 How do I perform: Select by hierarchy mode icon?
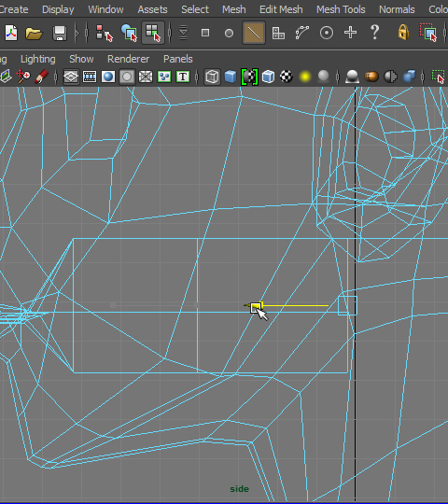[105, 33]
